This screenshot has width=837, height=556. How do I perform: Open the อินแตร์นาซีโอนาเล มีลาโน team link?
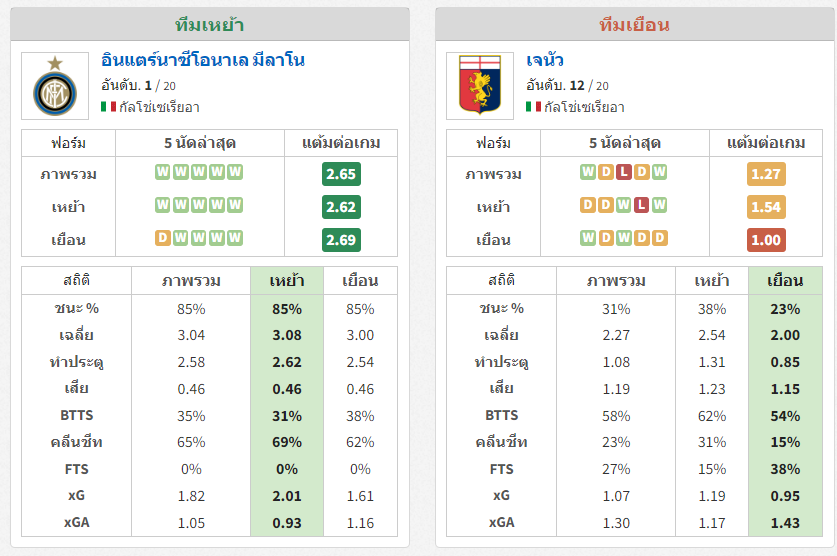tap(203, 60)
